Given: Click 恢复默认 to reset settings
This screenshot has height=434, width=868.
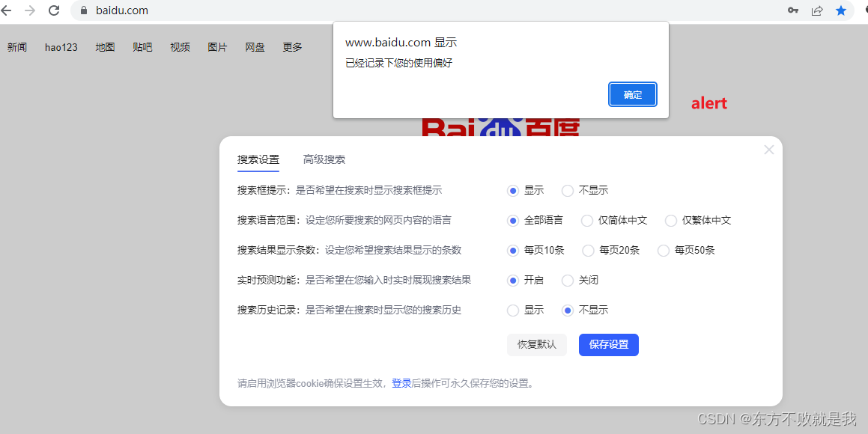Looking at the screenshot, I should 536,344.
